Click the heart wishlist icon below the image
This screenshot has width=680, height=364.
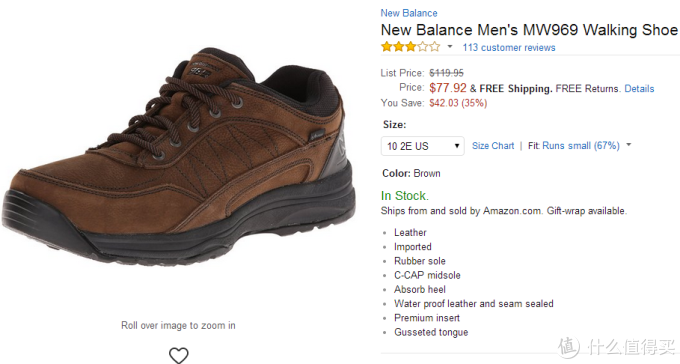pyautogui.click(x=179, y=355)
